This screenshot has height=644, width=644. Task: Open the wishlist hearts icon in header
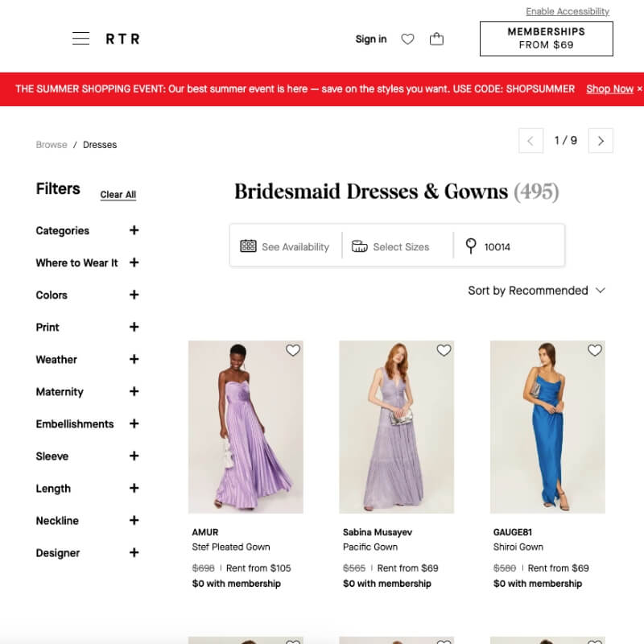pyautogui.click(x=407, y=38)
